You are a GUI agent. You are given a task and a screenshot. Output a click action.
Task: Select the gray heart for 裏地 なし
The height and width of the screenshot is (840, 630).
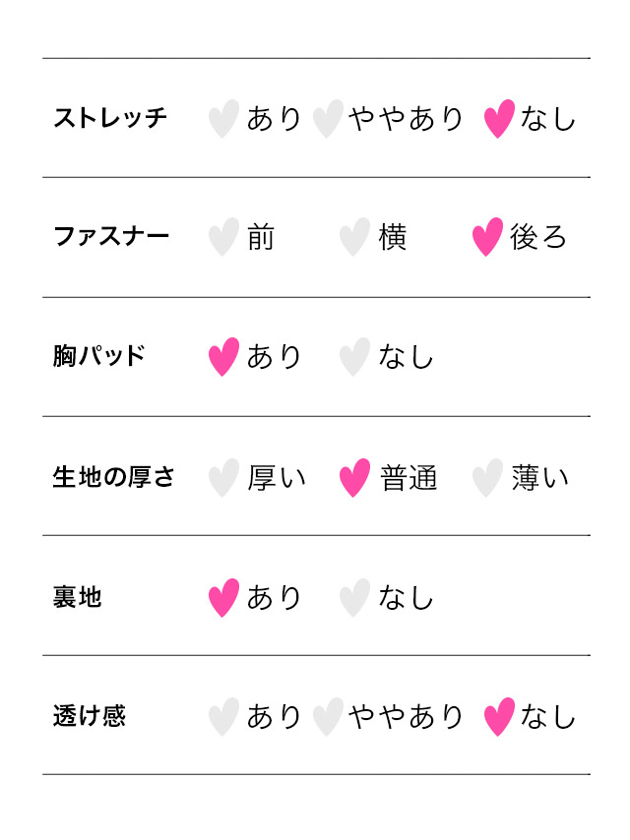pos(354,598)
